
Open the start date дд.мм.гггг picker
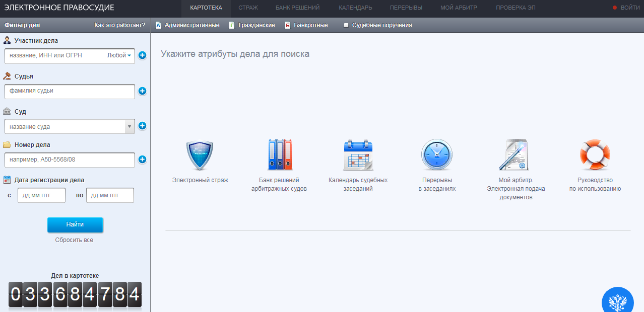[x=41, y=195]
